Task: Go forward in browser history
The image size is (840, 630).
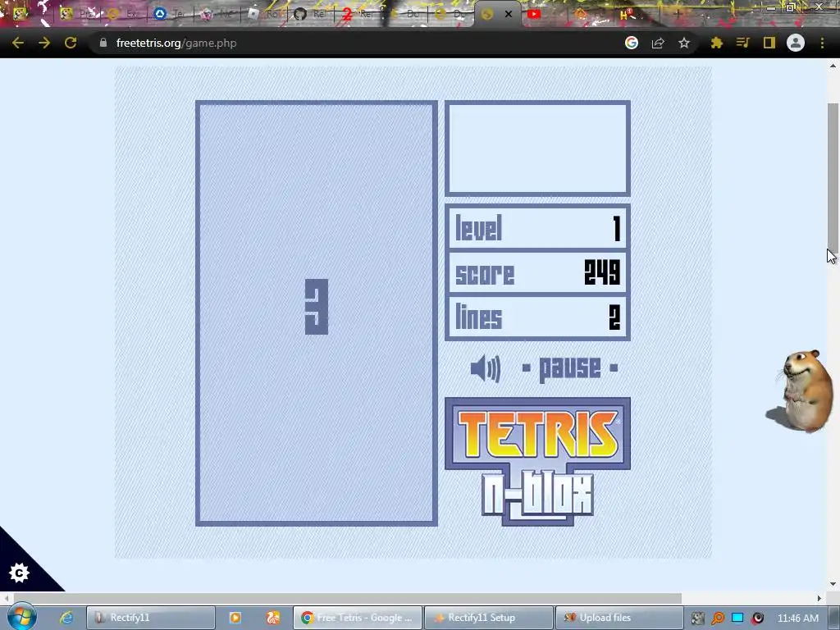Action: [44, 43]
